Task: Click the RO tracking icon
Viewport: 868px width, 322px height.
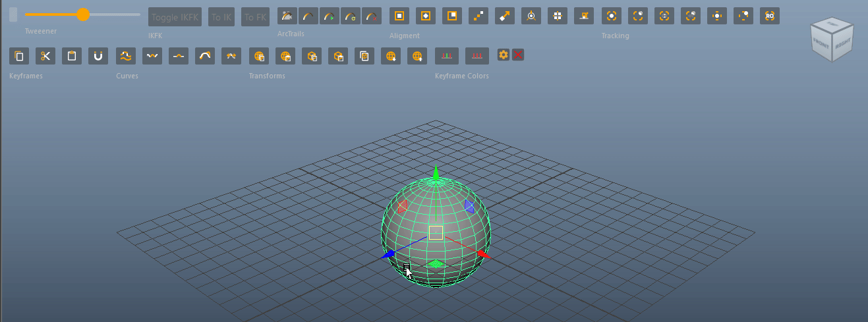Action: (x=769, y=16)
